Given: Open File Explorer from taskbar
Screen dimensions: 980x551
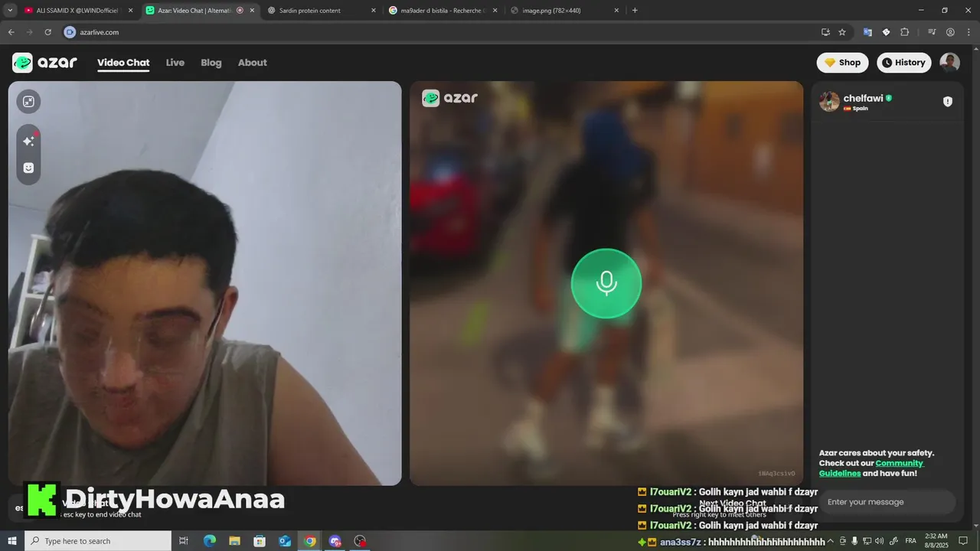Looking at the screenshot, I should pos(234,541).
